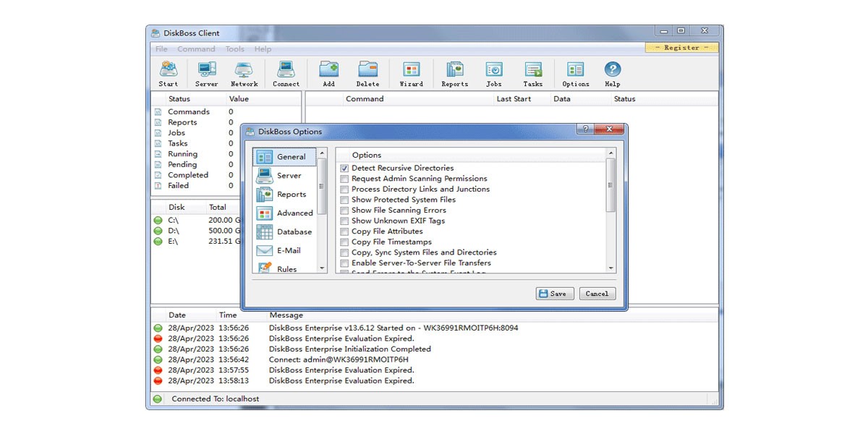Enable Process Directory Links and Junctions
868x434 pixels.
point(345,190)
